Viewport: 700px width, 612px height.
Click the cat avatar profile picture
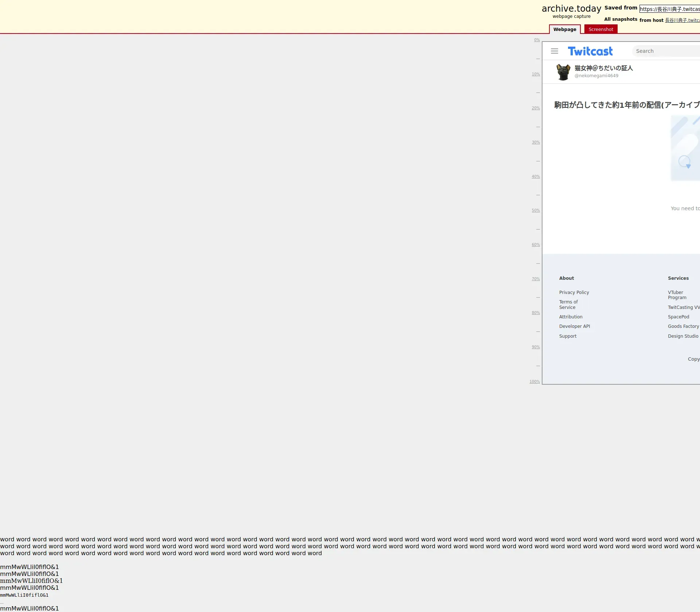563,72
